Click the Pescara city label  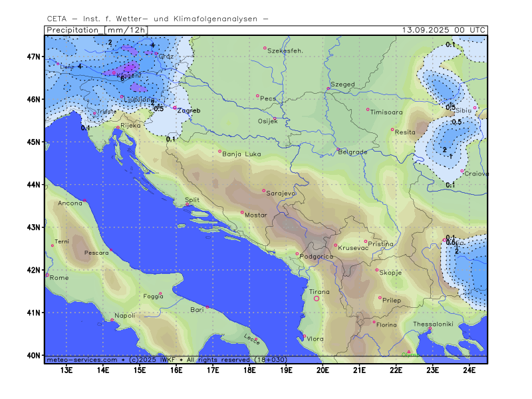pyautogui.click(x=96, y=253)
